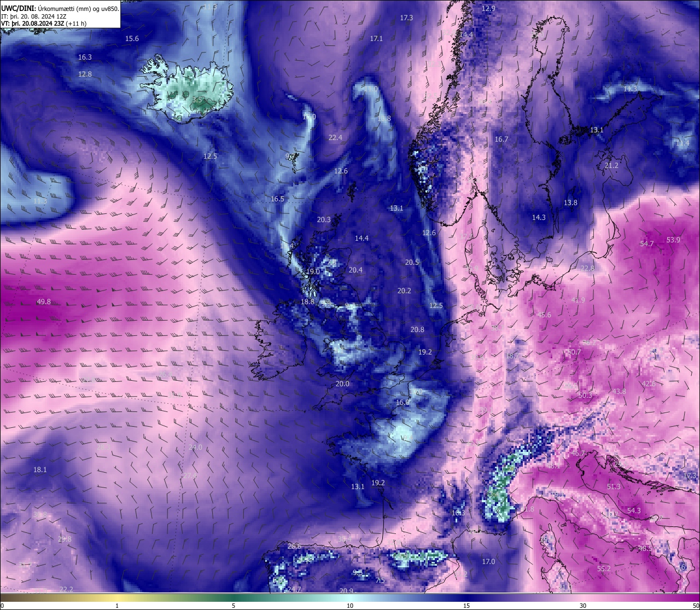Click the 49.8 value over the Atlantic

(x=44, y=301)
